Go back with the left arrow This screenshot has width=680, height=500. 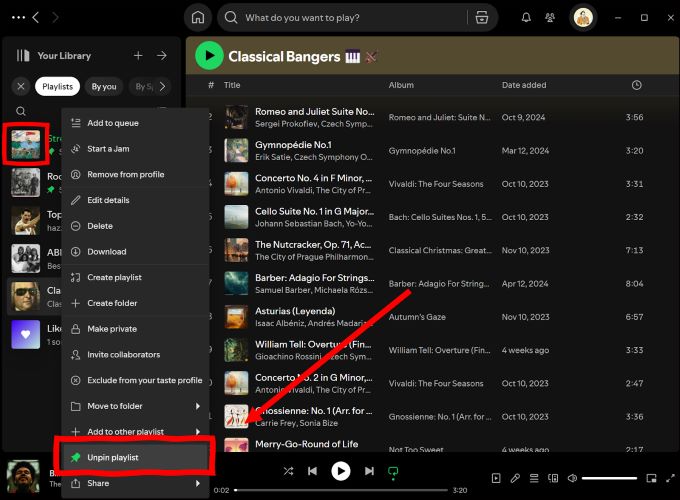(36, 18)
